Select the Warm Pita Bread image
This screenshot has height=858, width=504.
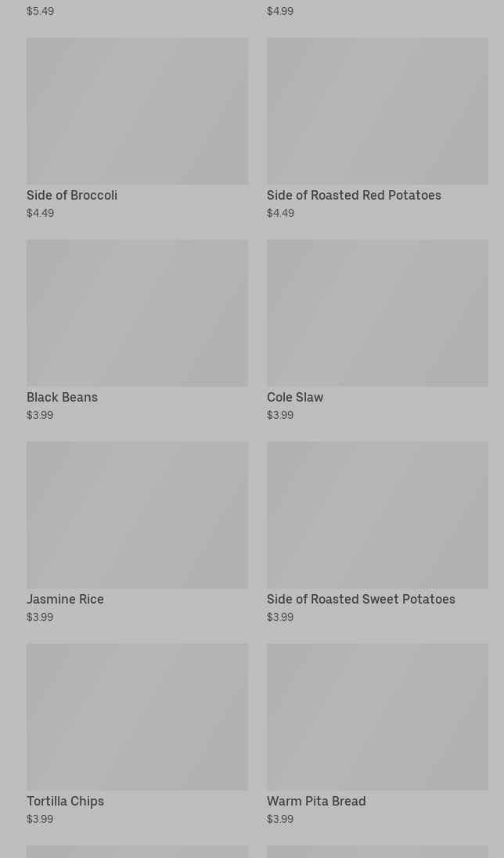(x=377, y=717)
